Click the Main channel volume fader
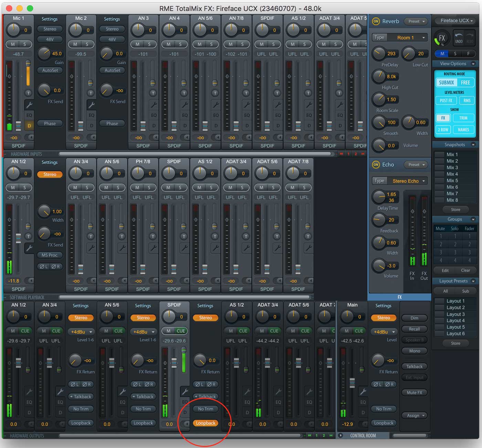 [352, 383]
